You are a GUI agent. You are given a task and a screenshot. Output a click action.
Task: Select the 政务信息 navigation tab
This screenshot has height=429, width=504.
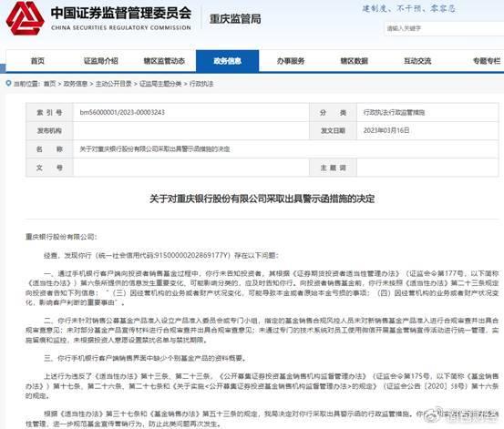[x=227, y=61]
